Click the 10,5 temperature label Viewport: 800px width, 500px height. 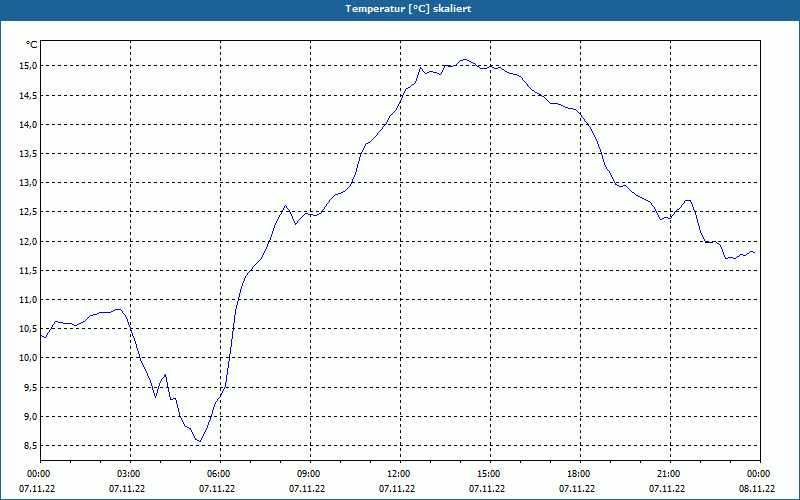point(29,329)
